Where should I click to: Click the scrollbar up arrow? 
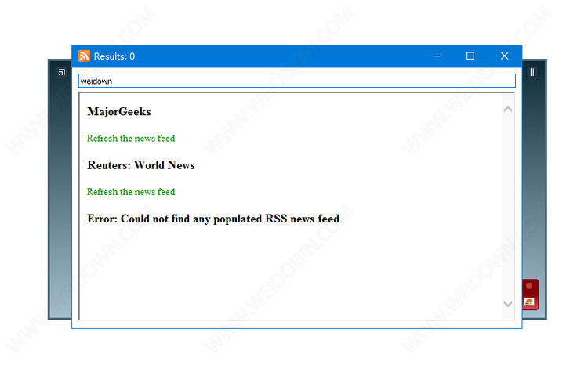click(508, 109)
